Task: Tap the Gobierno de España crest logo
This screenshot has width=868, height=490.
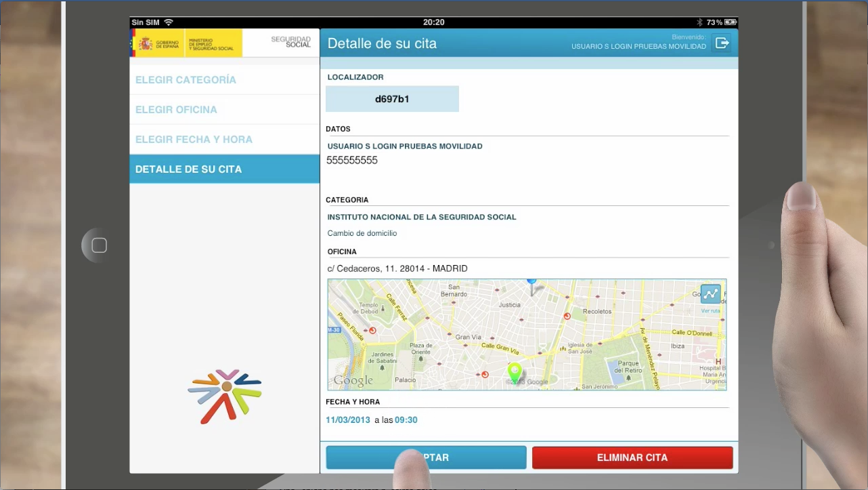Action: click(146, 44)
